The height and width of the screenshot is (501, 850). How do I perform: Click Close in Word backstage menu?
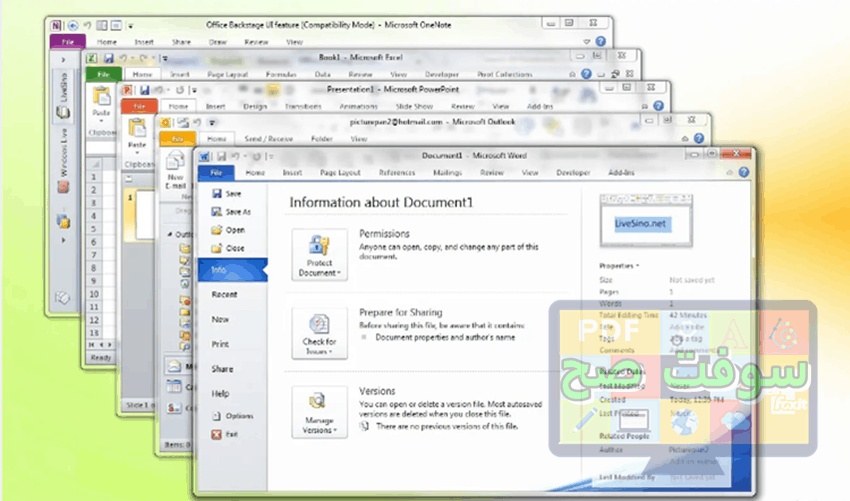(x=228, y=248)
